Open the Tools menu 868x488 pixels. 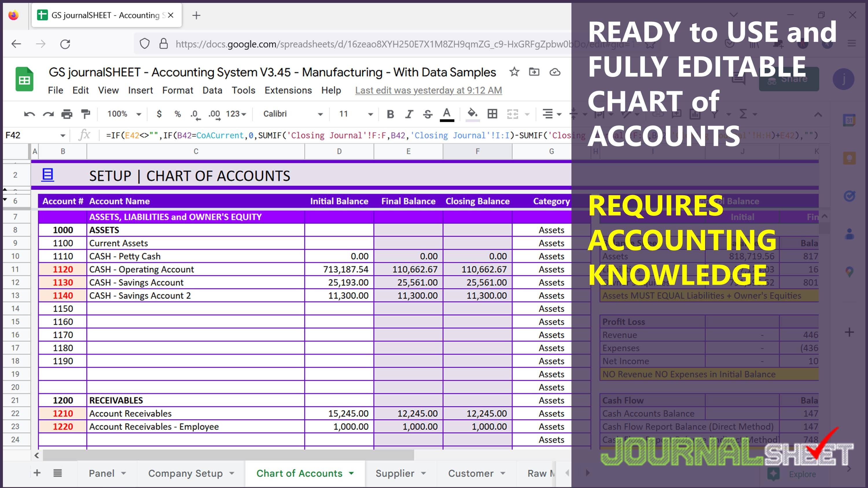[x=243, y=90]
